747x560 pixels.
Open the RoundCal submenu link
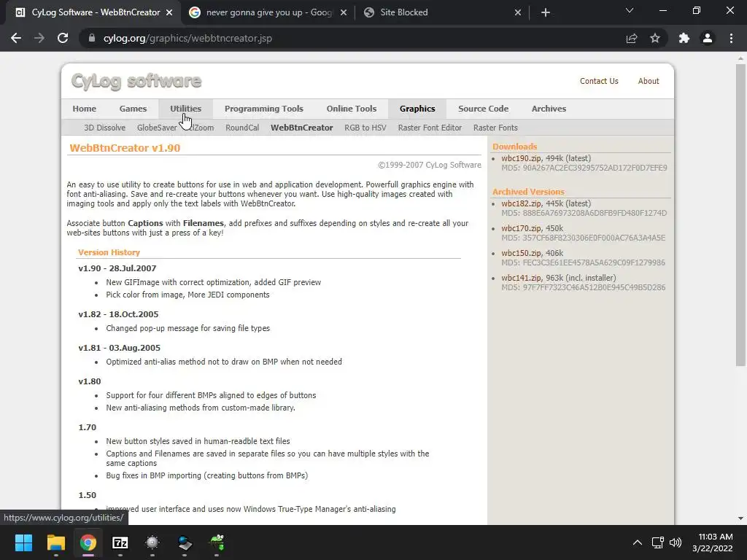tap(242, 128)
